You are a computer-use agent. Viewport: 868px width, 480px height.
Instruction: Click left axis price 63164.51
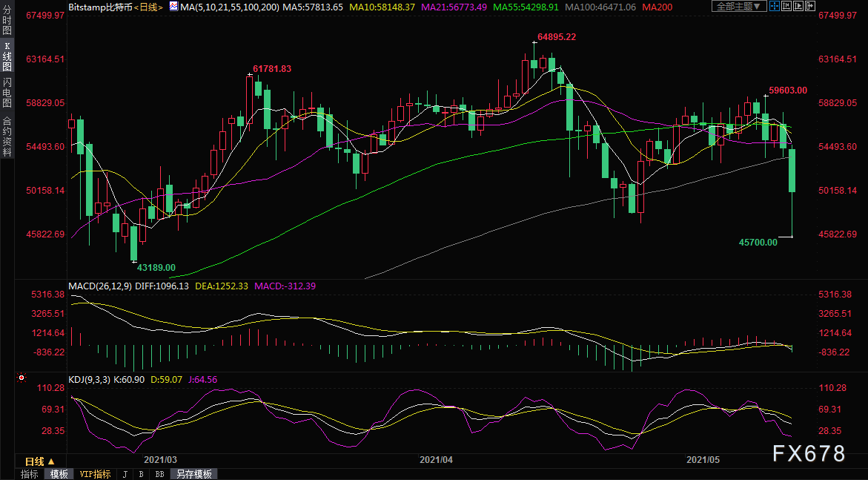pos(45,59)
